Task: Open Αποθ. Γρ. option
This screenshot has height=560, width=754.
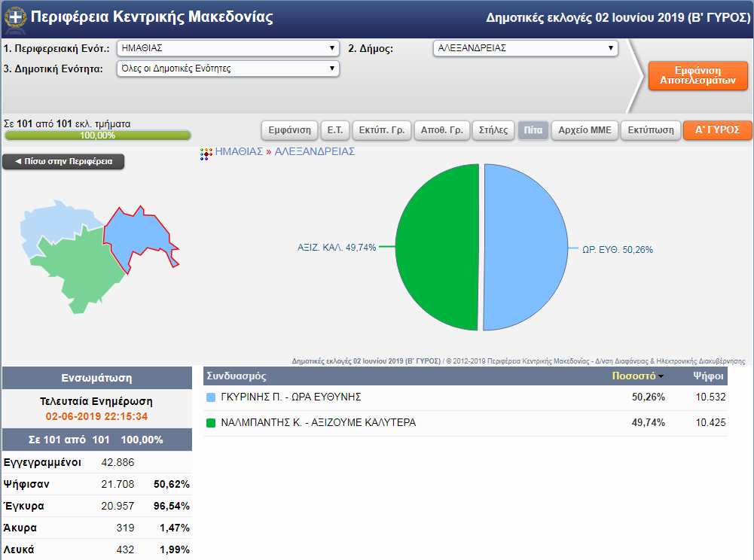Action: pyautogui.click(x=442, y=130)
